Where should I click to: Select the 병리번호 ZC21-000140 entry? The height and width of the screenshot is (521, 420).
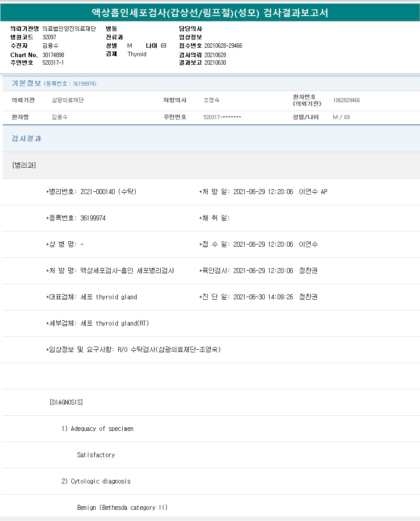pos(91,192)
